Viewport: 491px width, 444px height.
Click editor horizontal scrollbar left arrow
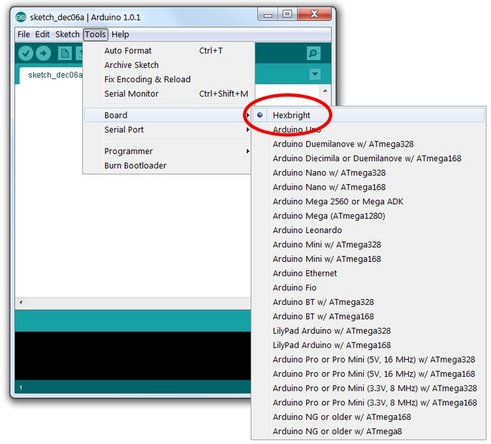(21, 302)
